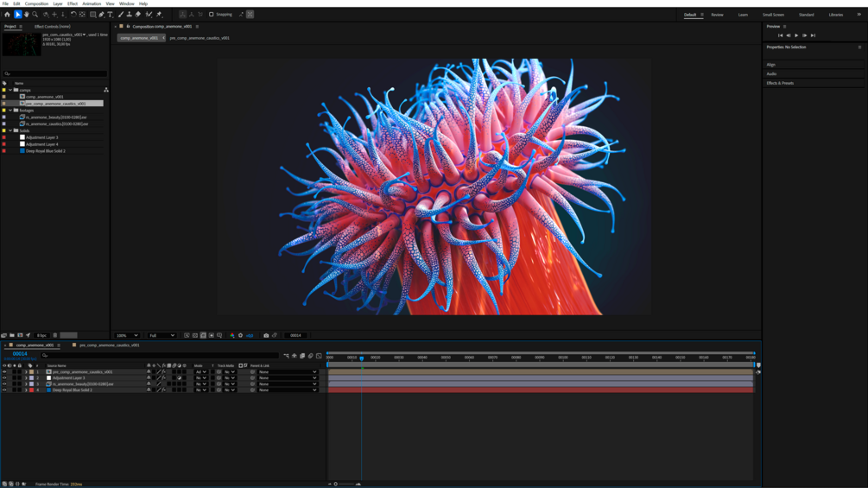Open the Full resolution dropdown

162,335
